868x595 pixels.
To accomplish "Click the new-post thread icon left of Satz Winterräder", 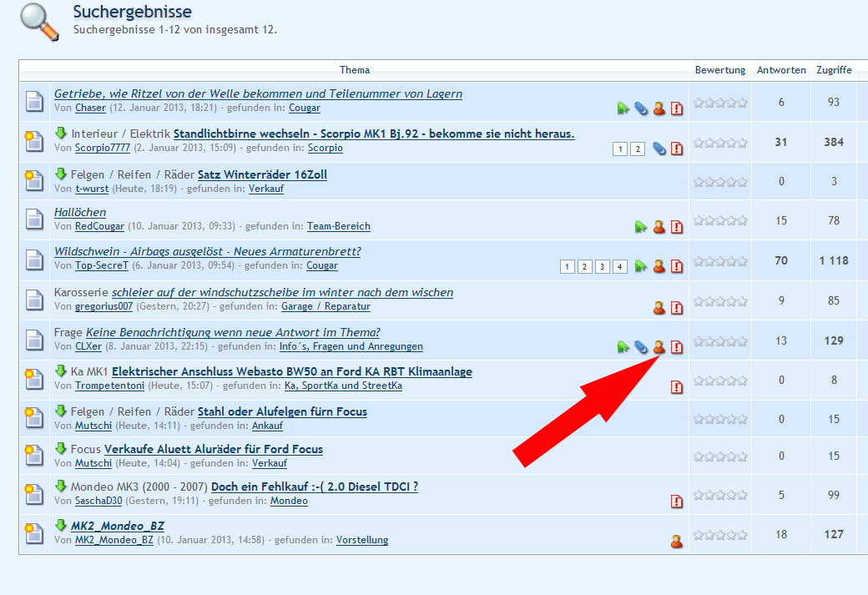I will [x=34, y=180].
